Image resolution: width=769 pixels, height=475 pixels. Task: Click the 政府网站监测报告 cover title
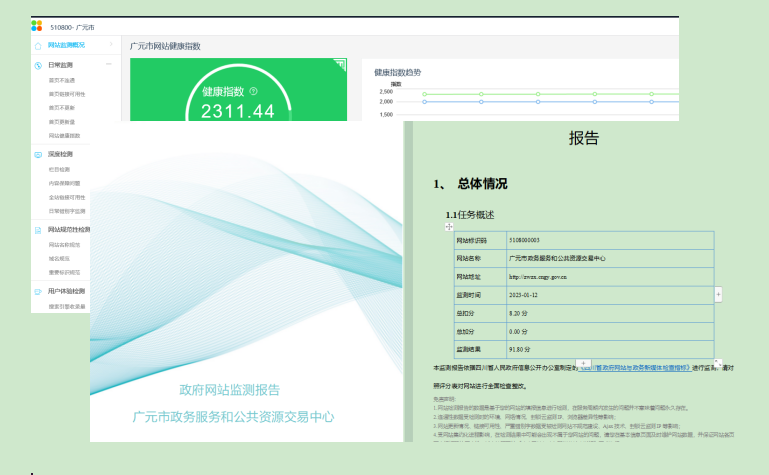230,390
